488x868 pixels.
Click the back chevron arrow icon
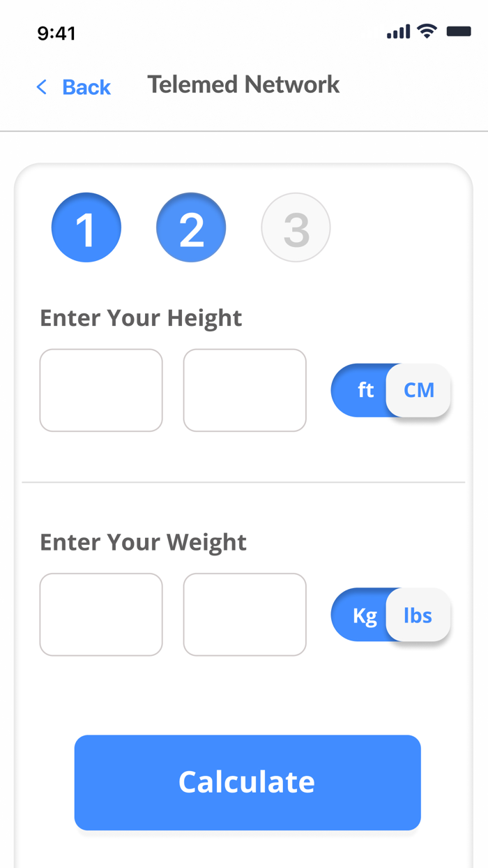[41, 87]
